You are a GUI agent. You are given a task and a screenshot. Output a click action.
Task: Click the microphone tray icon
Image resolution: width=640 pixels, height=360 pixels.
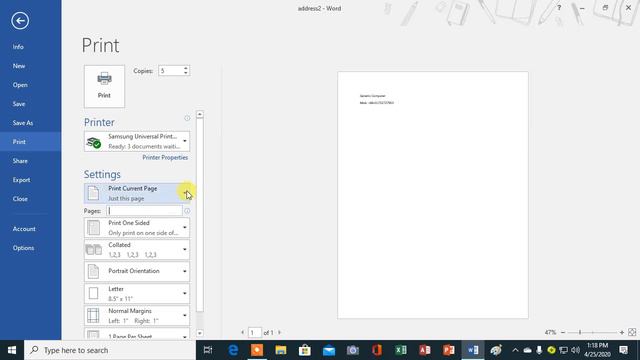coord(539,350)
